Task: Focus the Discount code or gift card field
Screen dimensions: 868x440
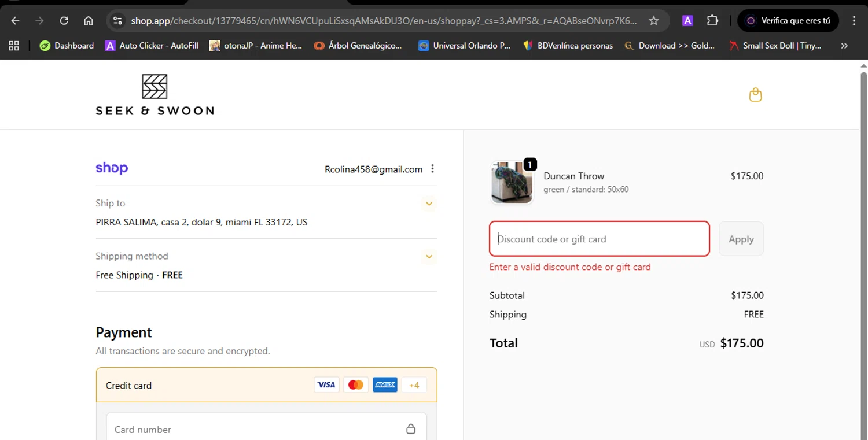Action: point(599,239)
